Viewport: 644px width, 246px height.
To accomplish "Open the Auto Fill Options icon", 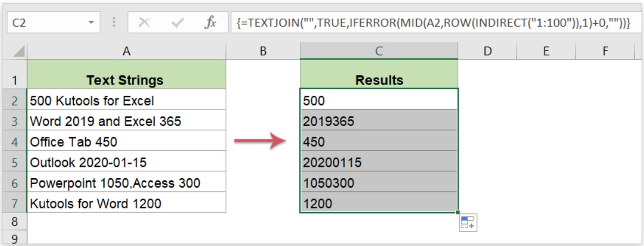I will tap(468, 222).
